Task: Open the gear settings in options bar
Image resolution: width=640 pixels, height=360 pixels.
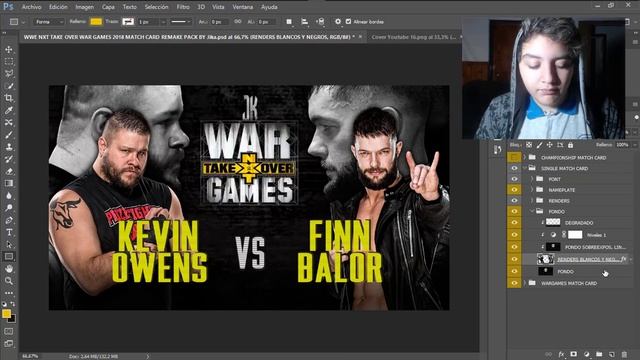Action: [338, 22]
